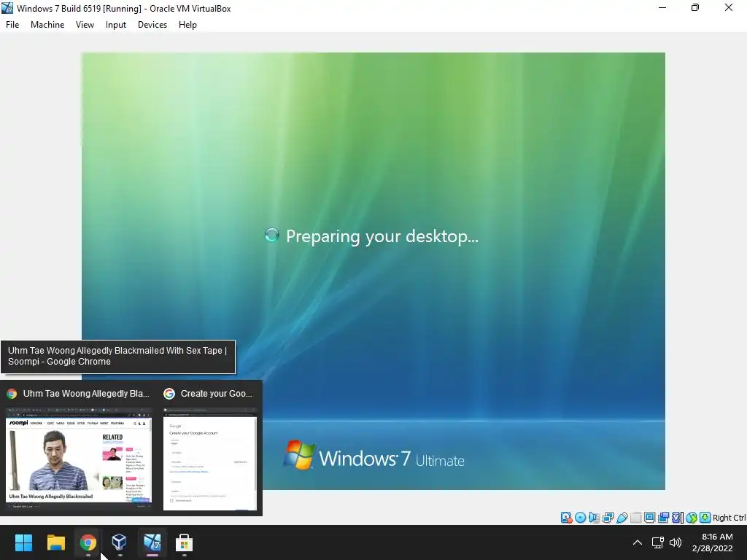Click the network icon in system tray
This screenshot has width=747, height=560.
[658, 542]
